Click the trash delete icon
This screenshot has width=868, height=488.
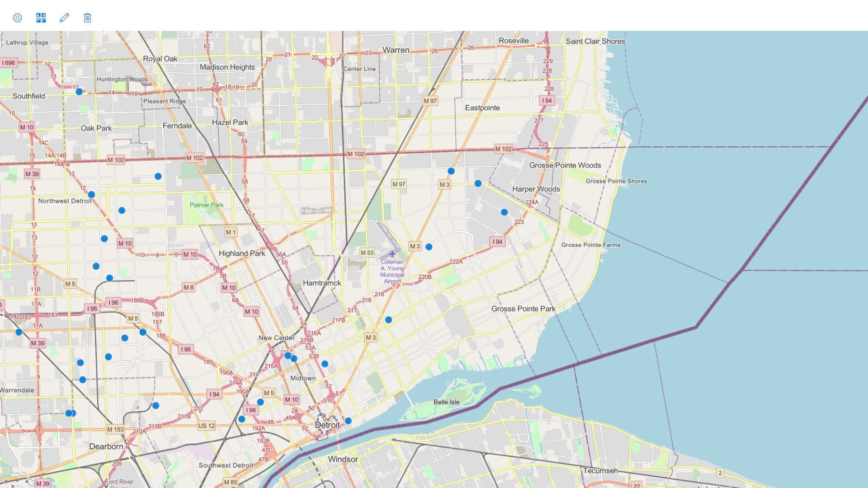(x=87, y=18)
